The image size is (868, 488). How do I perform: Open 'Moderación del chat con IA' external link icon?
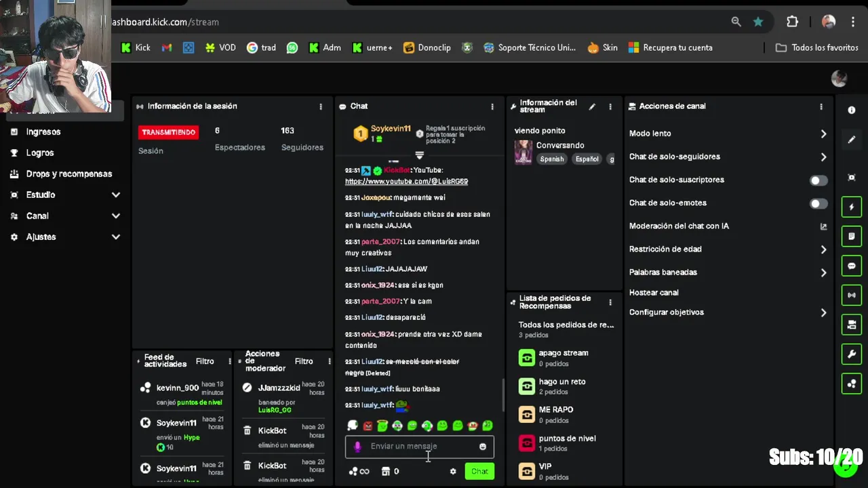[823, 226]
